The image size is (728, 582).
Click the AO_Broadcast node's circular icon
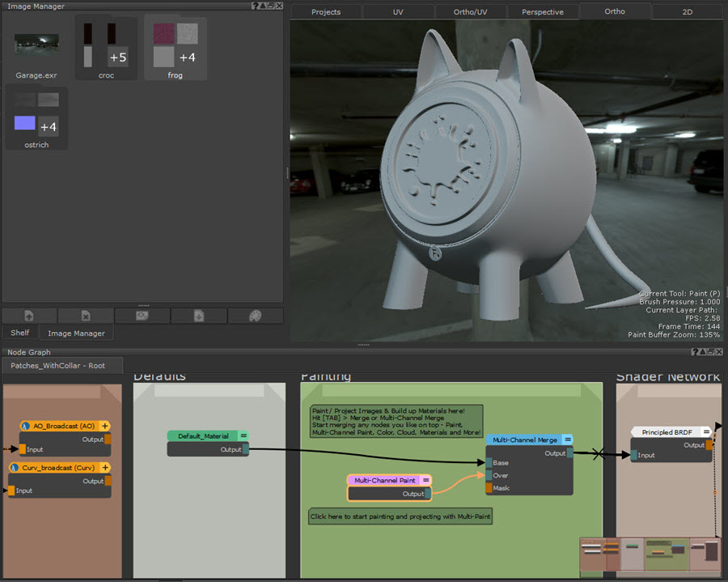(26, 426)
